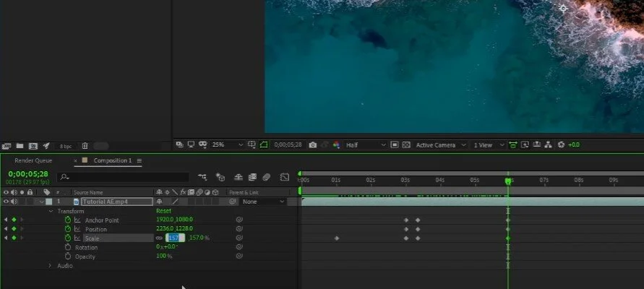Open the Half resolution dropdown

[366, 145]
